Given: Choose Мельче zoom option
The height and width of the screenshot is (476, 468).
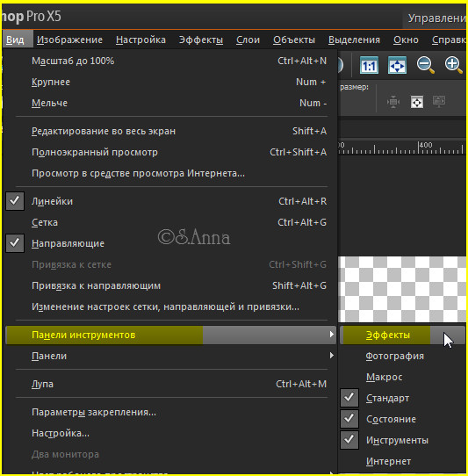Looking at the screenshot, I should (171, 103).
